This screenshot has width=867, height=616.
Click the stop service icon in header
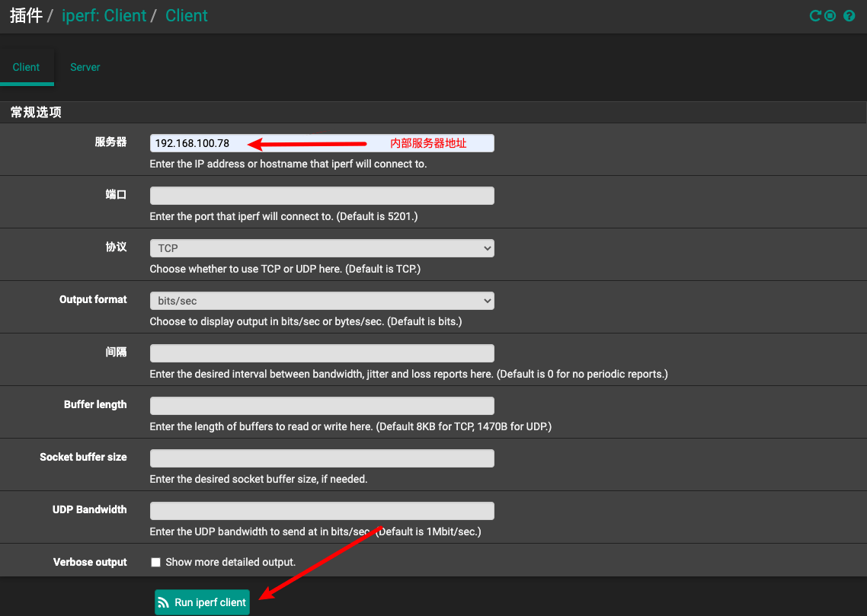coord(830,16)
